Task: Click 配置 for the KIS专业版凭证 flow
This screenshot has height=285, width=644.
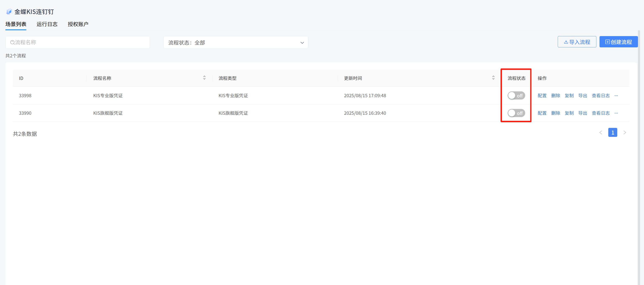Action: pos(542,96)
